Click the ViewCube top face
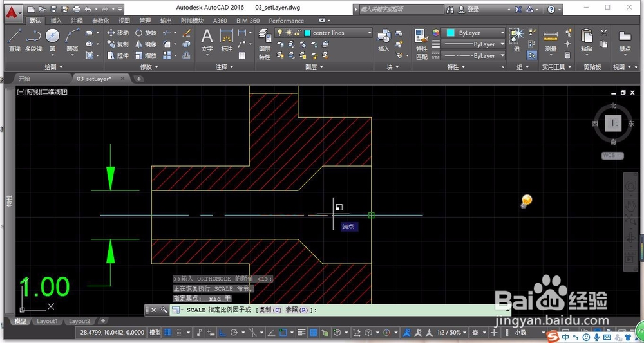644x343 pixels. (612, 123)
